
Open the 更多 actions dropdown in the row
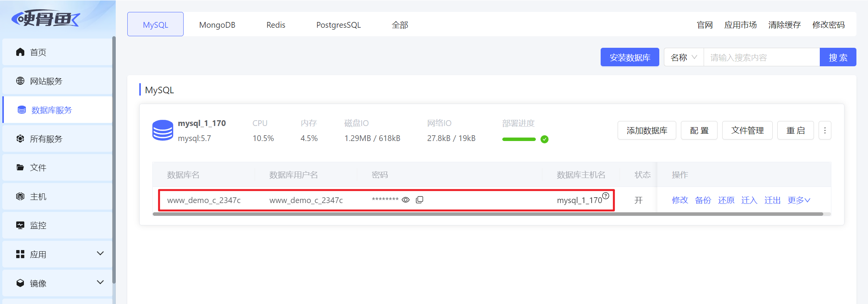799,200
